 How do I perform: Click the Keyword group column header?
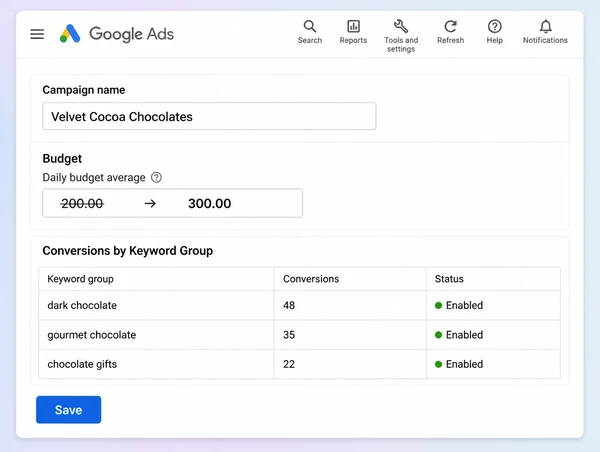pos(80,279)
